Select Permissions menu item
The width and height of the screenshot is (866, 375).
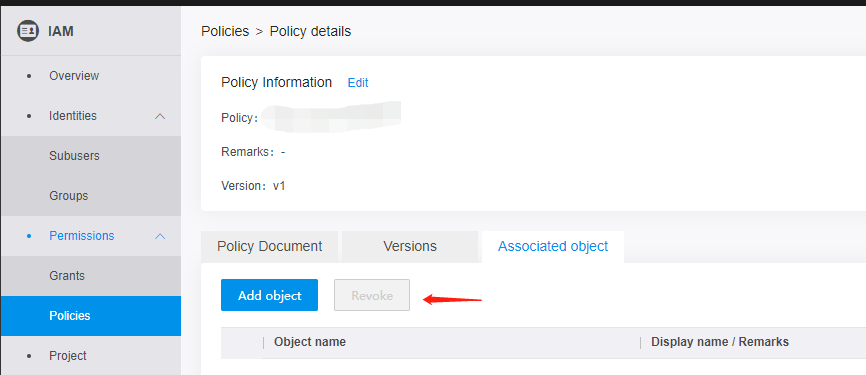[x=82, y=236]
